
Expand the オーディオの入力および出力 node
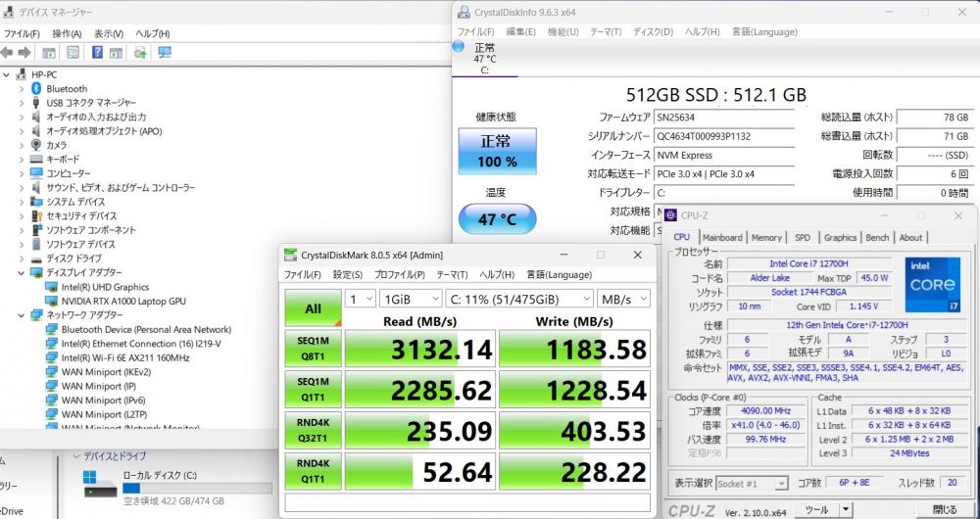pos(22,117)
